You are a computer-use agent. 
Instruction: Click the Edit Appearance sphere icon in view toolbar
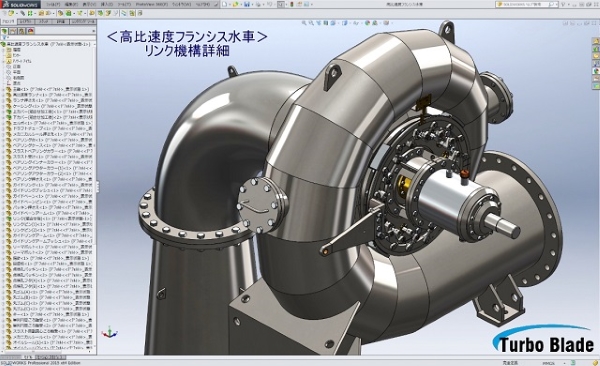tap(367, 23)
